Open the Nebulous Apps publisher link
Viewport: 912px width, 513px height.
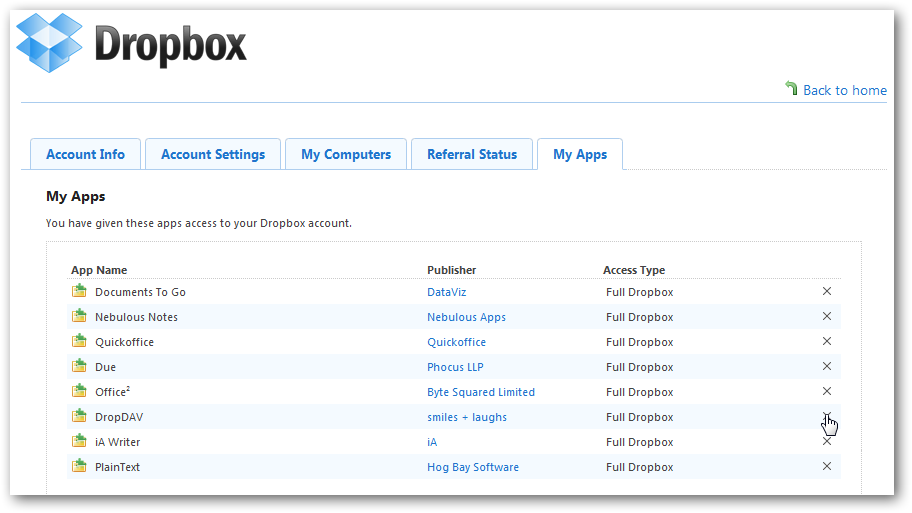(x=466, y=317)
